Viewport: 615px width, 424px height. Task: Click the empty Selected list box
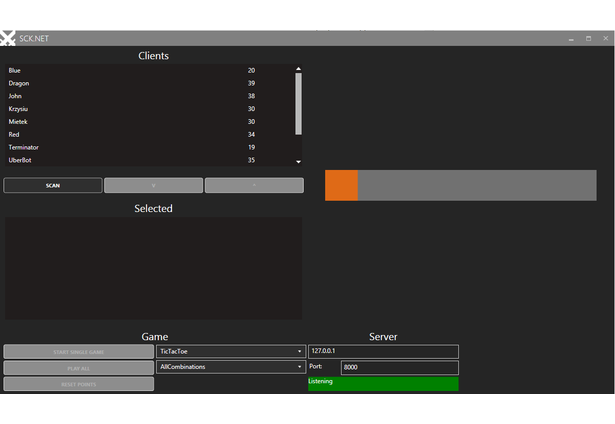tap(153, 268)
